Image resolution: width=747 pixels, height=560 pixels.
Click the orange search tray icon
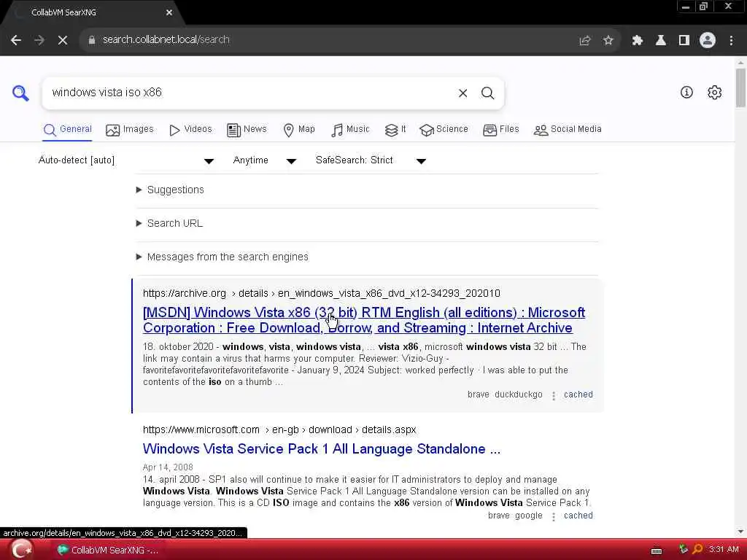click(x=697, y=550)
